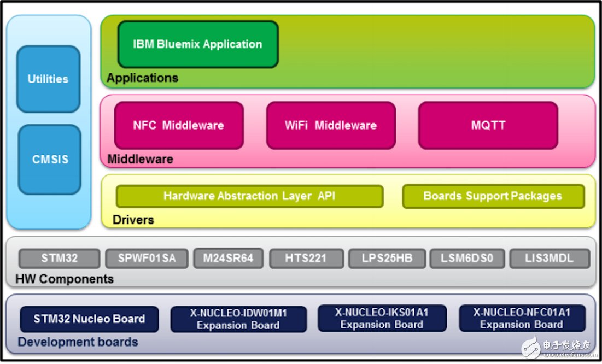
Task: Select the STM32 hardware component
Action: (60, 259)
